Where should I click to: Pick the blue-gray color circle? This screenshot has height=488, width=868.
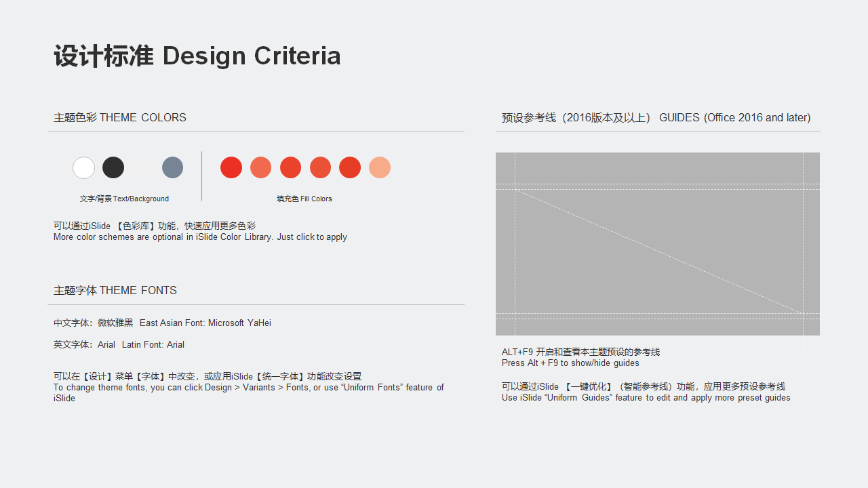point(173,167)
